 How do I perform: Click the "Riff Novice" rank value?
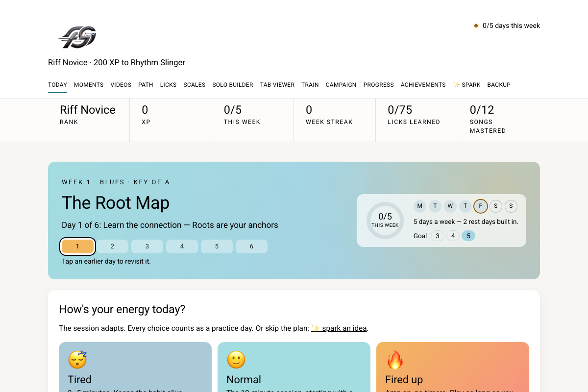[88, 110]
